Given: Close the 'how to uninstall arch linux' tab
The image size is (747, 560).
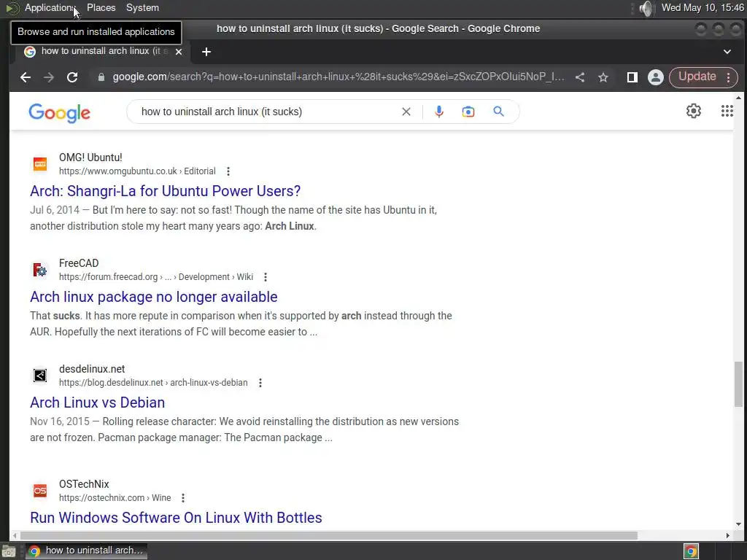Looking at the screenshot, I should pos(179,52).
